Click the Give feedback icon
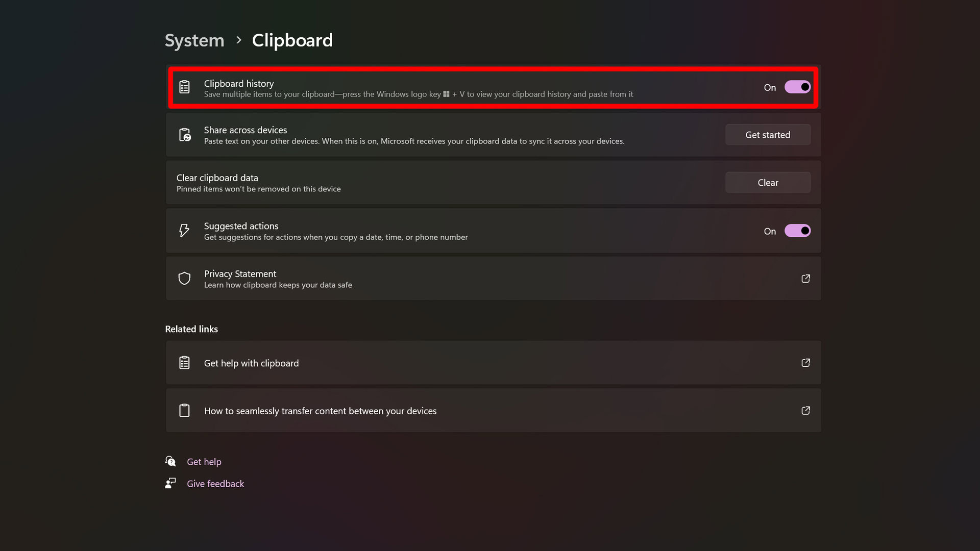Screen dimensions: 980x551 [171, 483]
